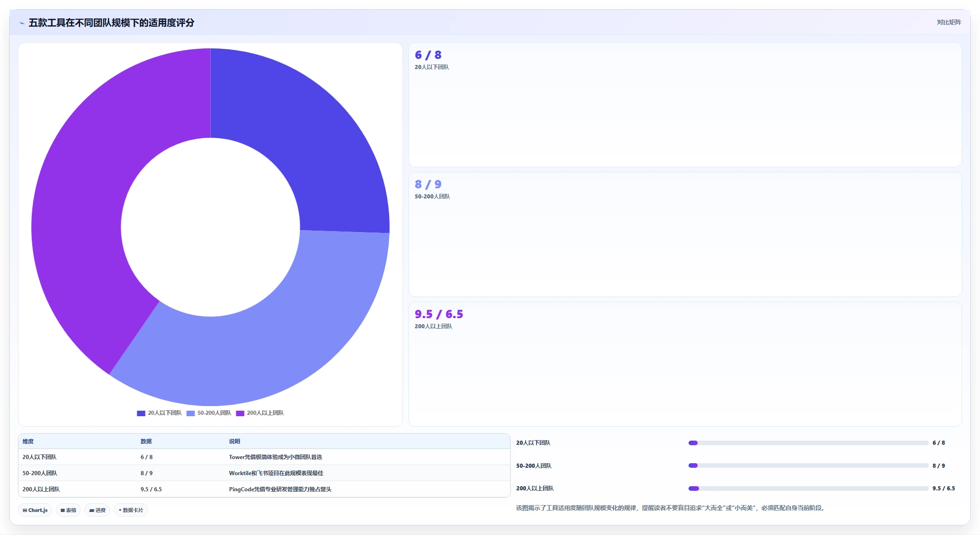980x535 pixels.
Task: Click the 6 / 8 value beside the progress bar
Action: pos(939,443)
